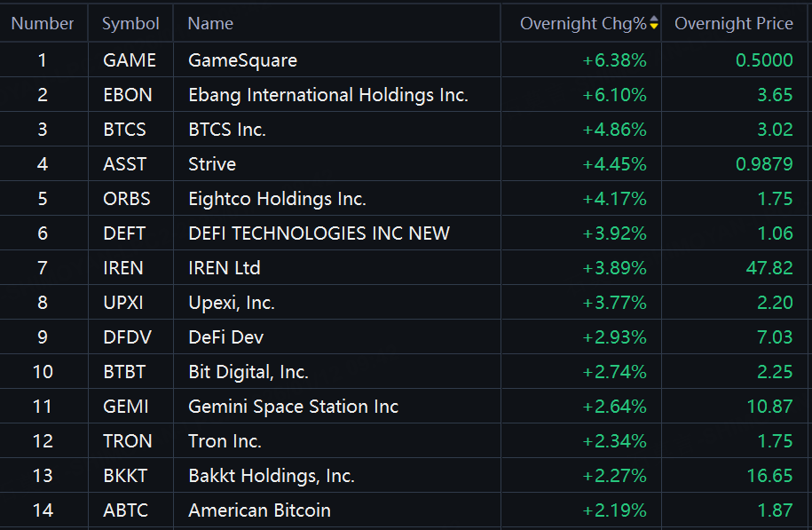The image size is (812, 530).
Task: Select Eightco Holdings Inc. name
Action: click(x=277, y=199)
